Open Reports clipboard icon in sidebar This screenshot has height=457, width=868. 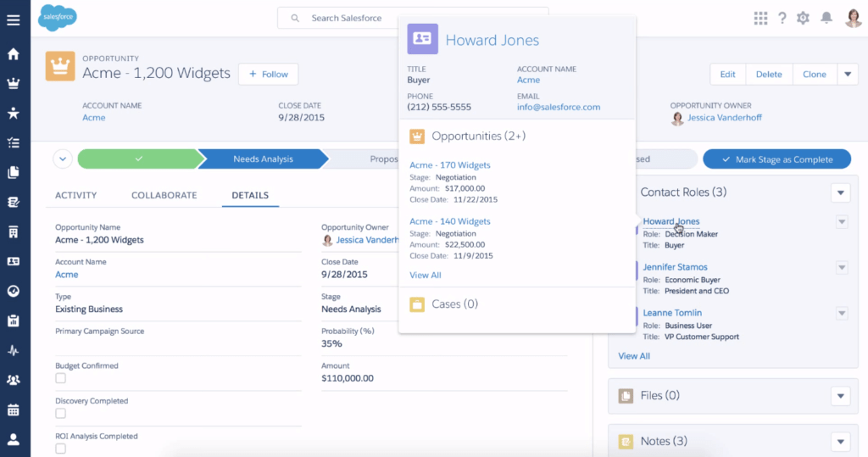(x=14, y=320)
